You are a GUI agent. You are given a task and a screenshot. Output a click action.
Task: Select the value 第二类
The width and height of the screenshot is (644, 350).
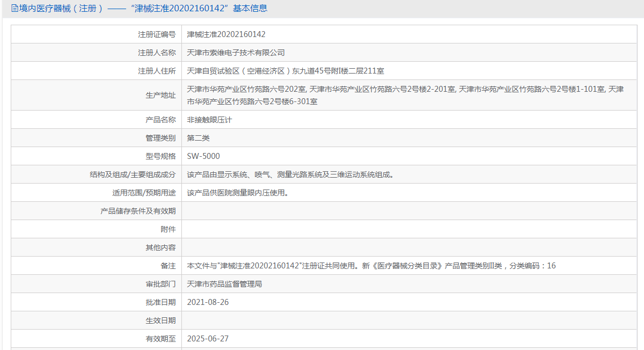(198, 138)
